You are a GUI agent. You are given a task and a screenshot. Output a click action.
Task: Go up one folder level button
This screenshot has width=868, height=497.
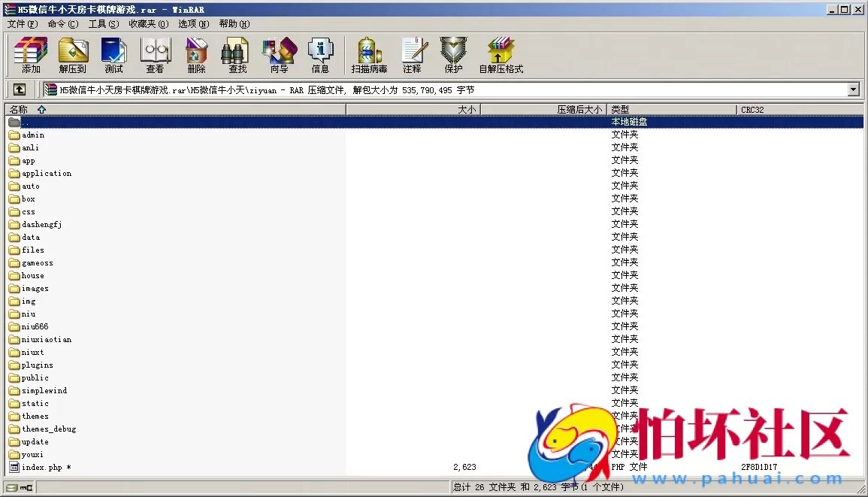pyautogui.click(x=20, y=89)
